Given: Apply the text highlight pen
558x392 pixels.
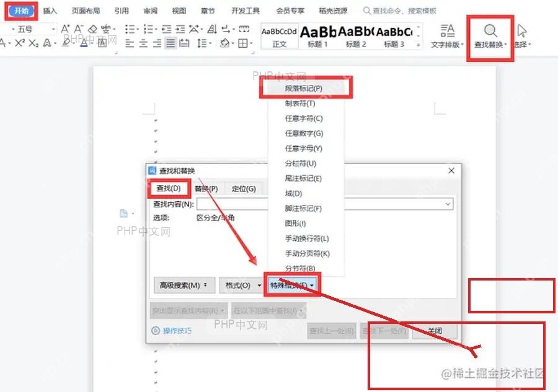Looking at the screenshot, I should click(67, 43).
